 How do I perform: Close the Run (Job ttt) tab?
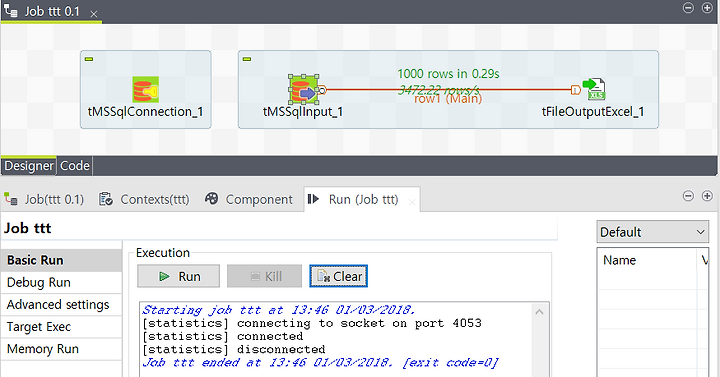[412, 202]
